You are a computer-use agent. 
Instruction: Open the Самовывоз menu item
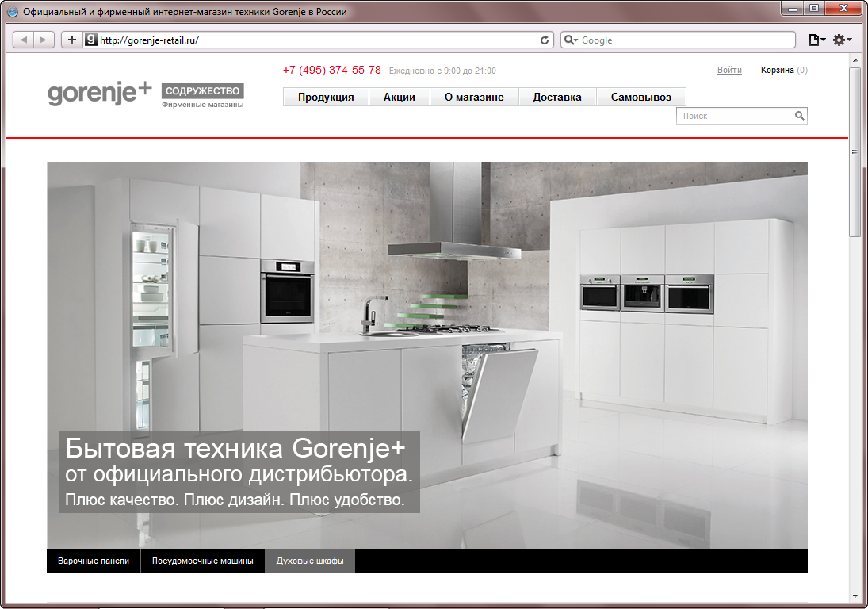coord(641,97)
